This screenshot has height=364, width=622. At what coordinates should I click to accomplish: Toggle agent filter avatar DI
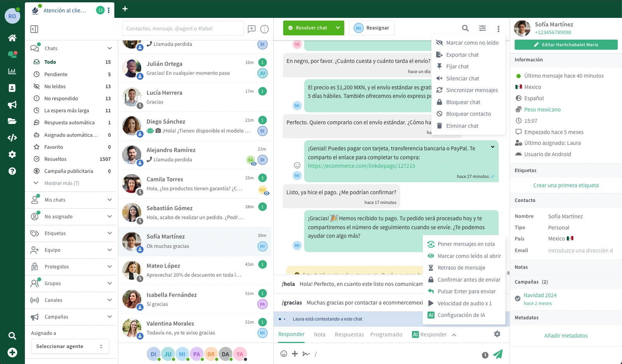153,354
